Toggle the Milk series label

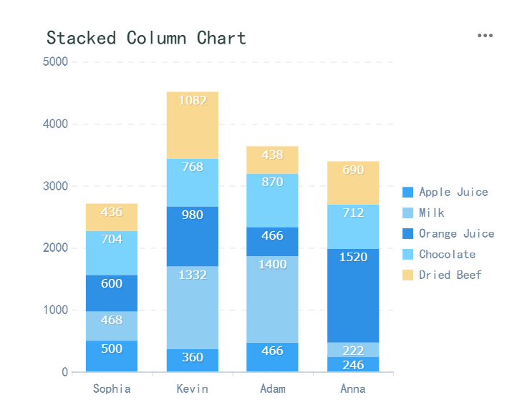[x=432, y=213]
